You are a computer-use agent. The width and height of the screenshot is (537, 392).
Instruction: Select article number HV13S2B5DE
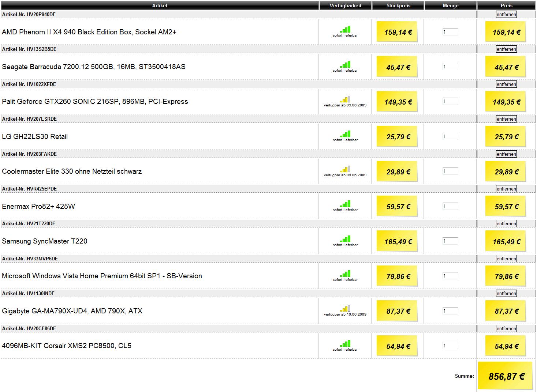click(41, 49)
